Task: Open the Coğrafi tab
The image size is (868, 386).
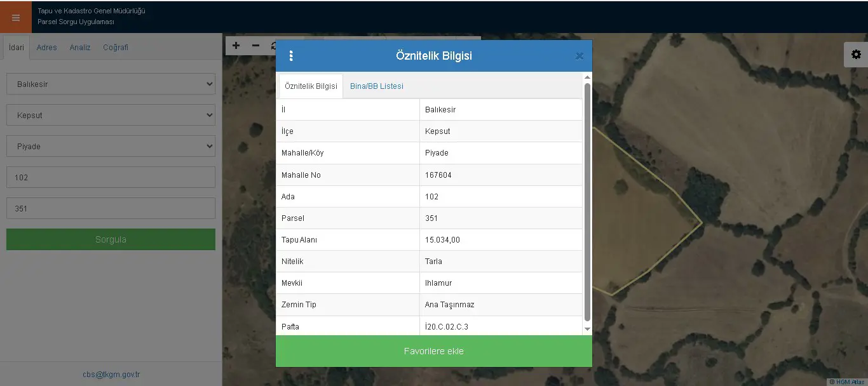Action: 116,48
